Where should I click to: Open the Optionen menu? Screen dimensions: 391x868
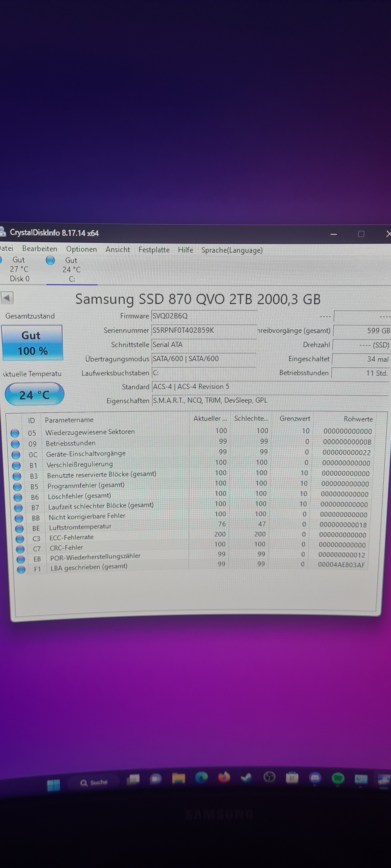point(81,249)
